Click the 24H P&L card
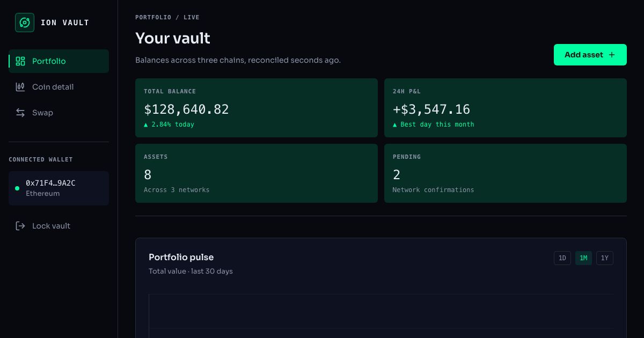This screenshot has height=338, width=644. point(506,108)
